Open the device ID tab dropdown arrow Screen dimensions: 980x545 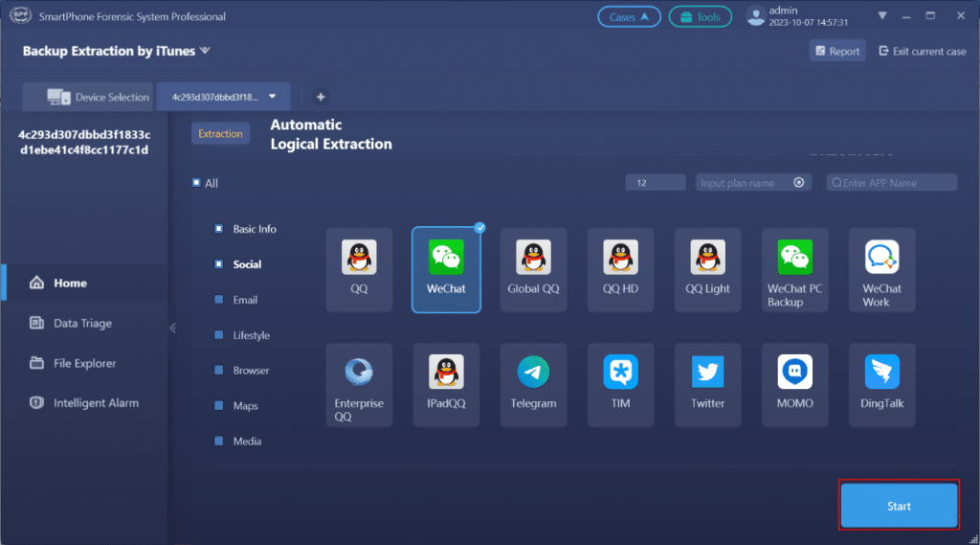(273, 97)
